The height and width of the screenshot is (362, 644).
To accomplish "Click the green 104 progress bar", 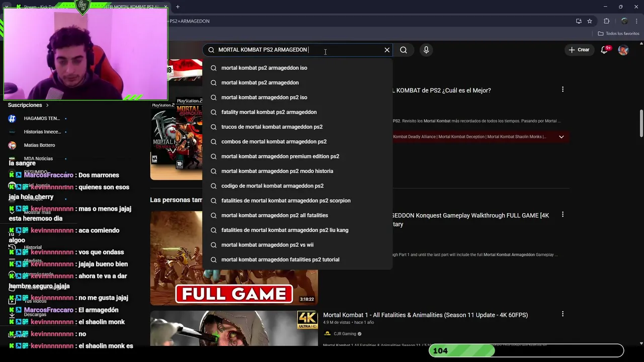I will coord(526,350).
